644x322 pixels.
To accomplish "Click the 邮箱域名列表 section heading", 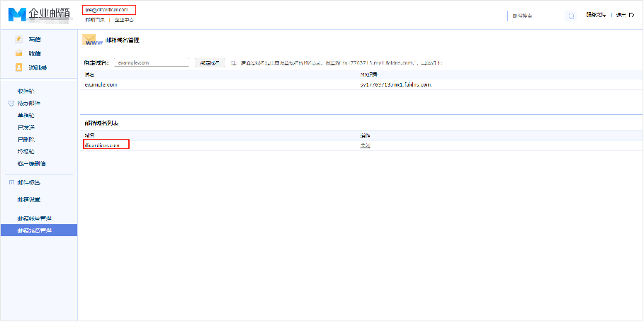I will 102,123.
